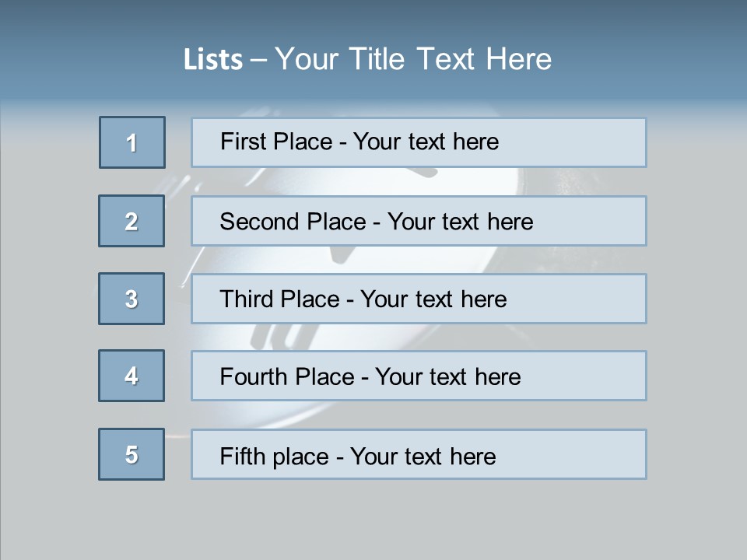Click the number 3 box

[x=132, y=299]
